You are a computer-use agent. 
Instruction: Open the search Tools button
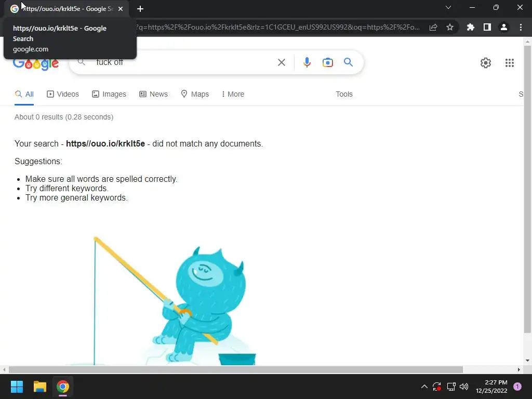pos(344,94)
